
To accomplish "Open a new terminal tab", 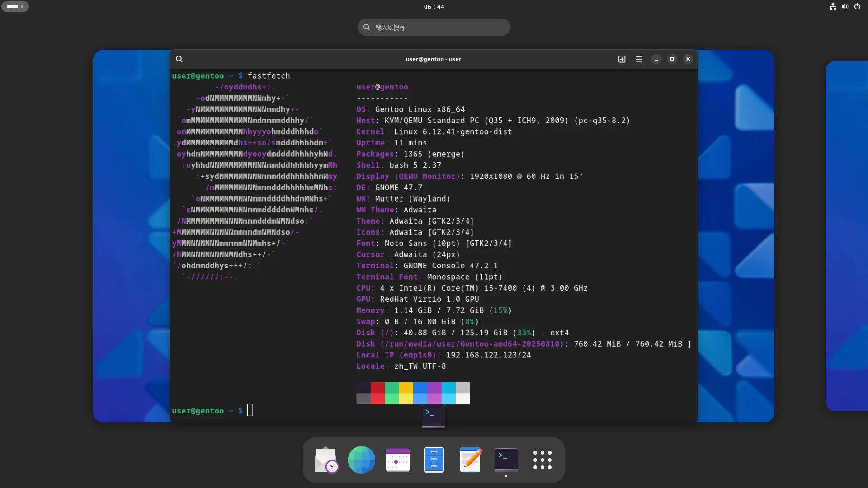I will pos(622,59).
